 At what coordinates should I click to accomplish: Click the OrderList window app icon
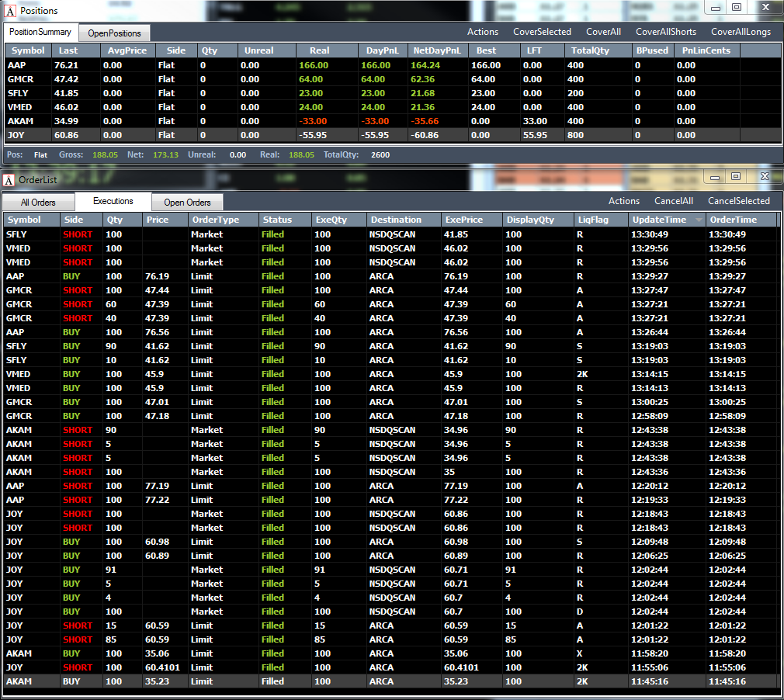(9, 180)
